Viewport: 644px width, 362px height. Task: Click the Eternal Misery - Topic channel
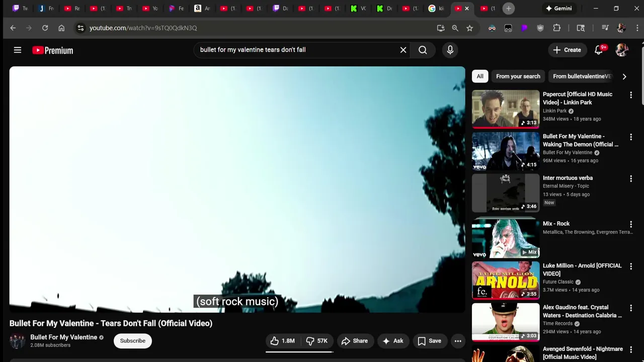(566, 186)
